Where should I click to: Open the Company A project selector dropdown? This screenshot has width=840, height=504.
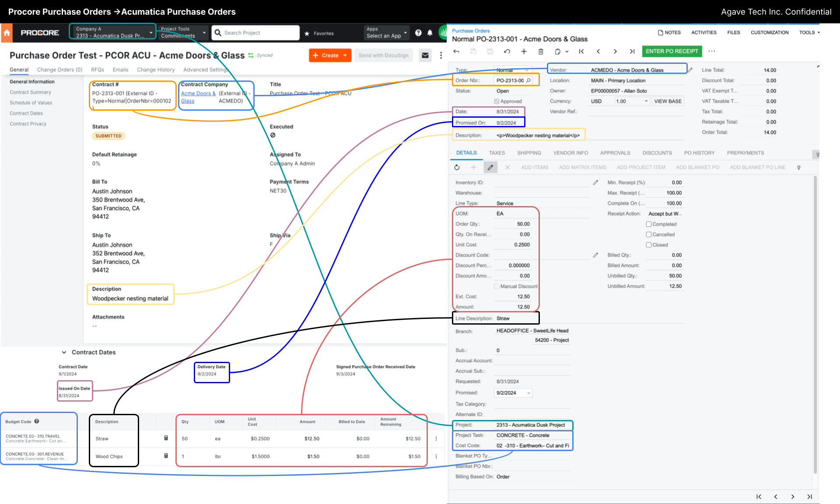coord(113,32)
